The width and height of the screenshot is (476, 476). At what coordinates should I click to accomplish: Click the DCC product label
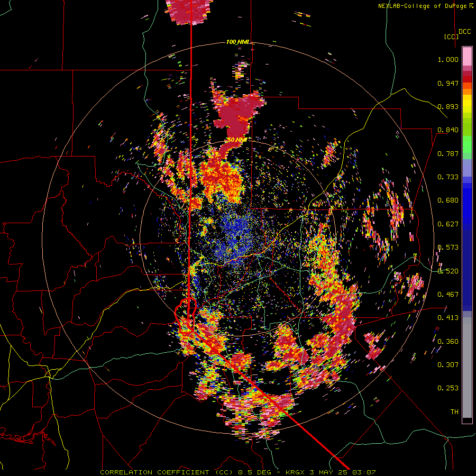click(464, 32)
